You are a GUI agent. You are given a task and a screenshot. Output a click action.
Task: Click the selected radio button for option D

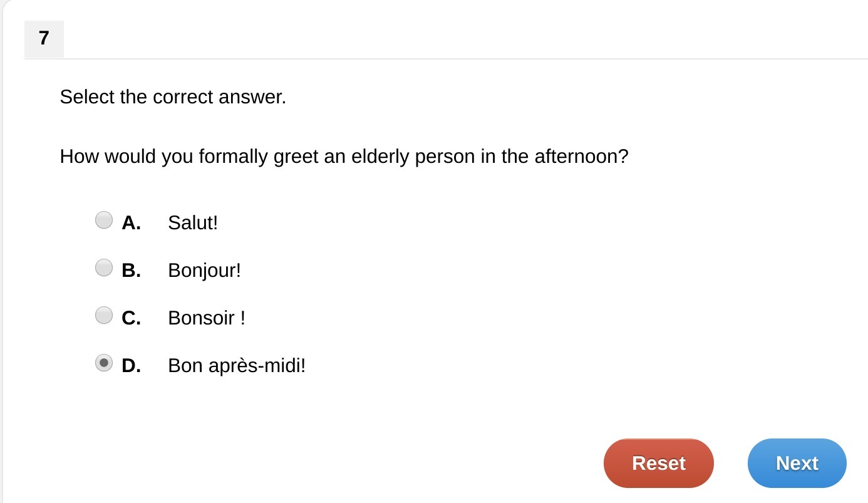[x=104, y=363]
